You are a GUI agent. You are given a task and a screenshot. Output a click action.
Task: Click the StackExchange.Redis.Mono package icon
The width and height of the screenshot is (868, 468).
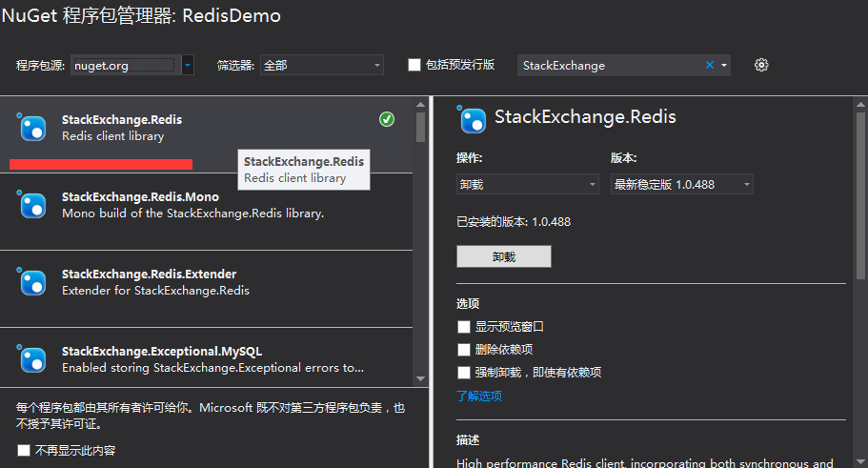point(32,205)
